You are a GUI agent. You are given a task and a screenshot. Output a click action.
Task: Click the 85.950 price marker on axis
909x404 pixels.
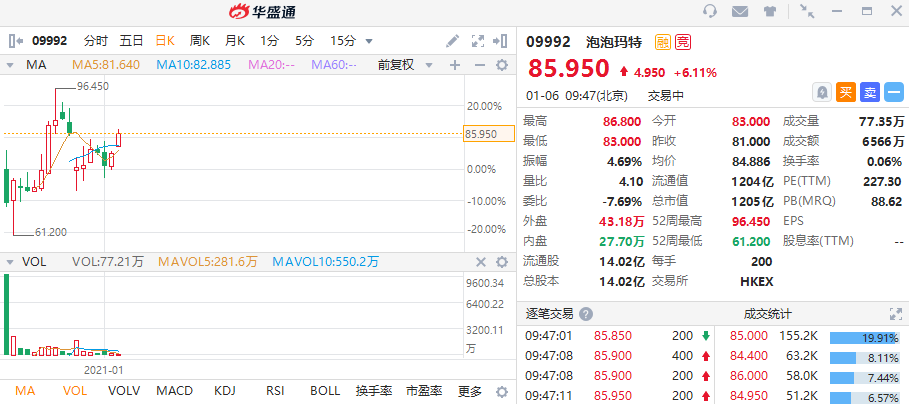[489, 134]
